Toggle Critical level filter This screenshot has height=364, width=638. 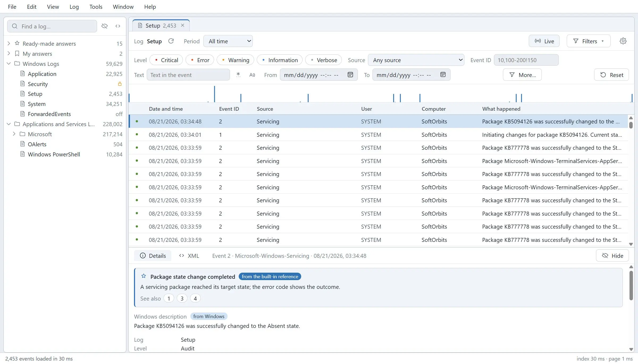[166, 60]
